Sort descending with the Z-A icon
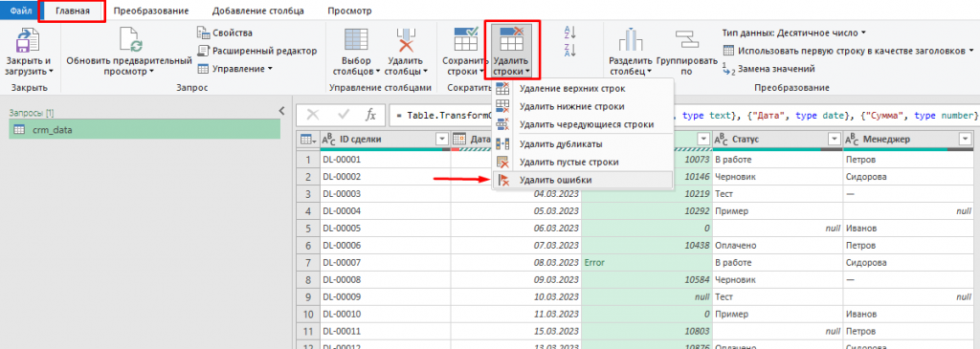Screen dimensions: 980x349 [x=569, y=52]
